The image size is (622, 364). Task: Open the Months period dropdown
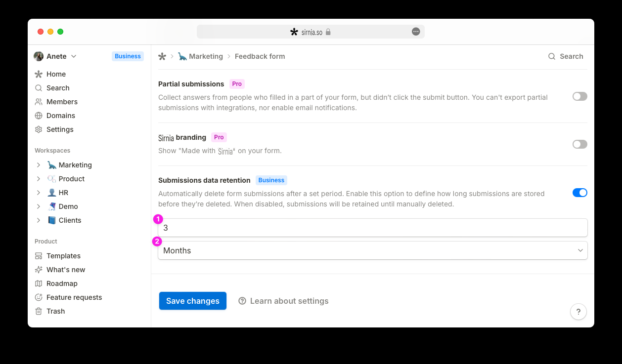(373, 250)
